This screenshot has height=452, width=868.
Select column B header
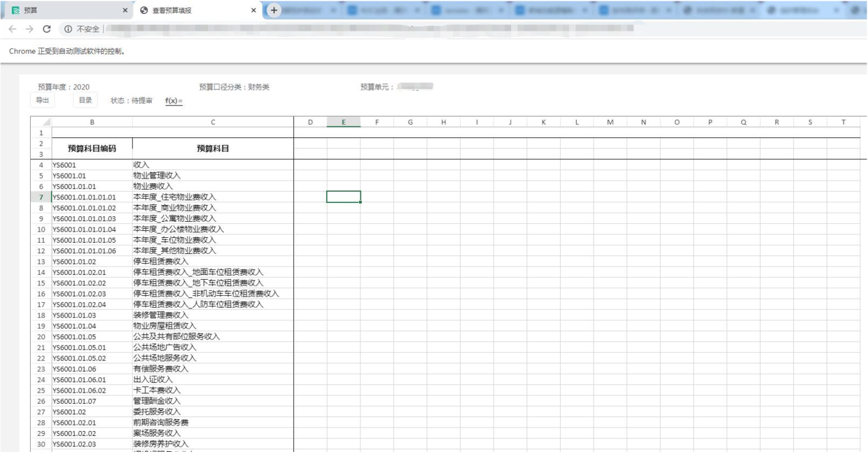(92, 122)
